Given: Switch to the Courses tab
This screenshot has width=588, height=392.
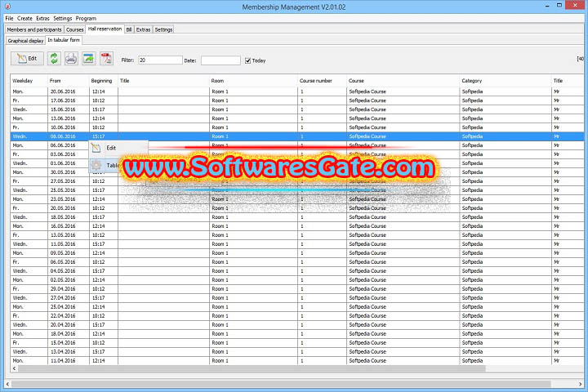Looking at the screenshot, I should click(74, 29).
